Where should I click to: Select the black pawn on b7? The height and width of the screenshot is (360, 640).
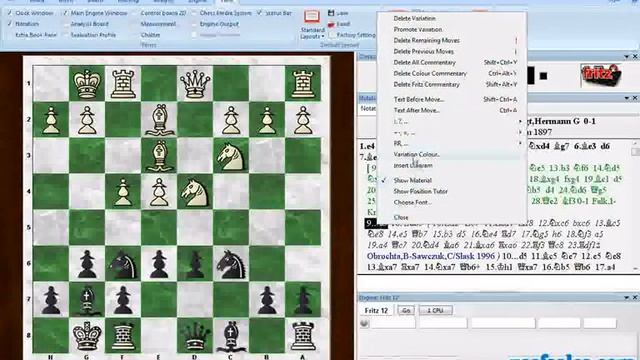pyautogui.click(x=267, y=300)
